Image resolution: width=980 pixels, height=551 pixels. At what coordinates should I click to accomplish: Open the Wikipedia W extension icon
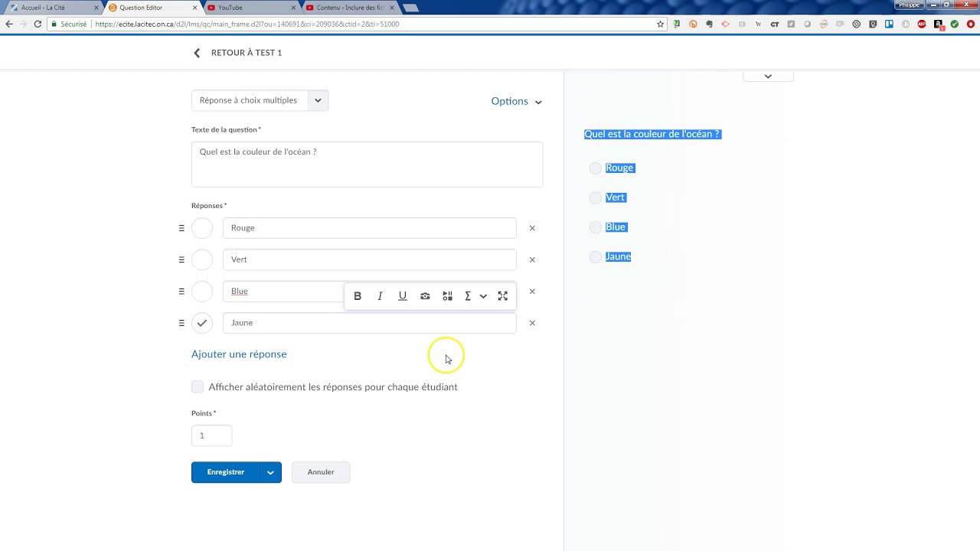(758, 24)
